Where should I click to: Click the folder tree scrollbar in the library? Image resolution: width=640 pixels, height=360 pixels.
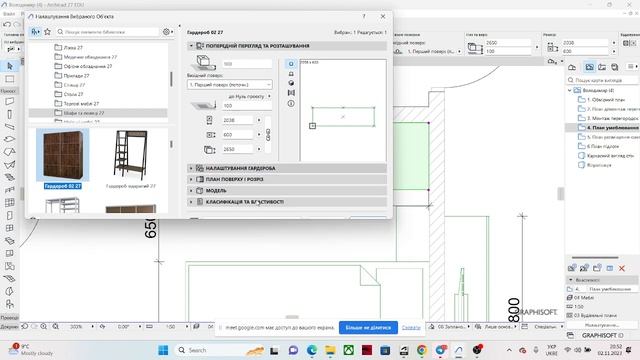tap(171, 79)
